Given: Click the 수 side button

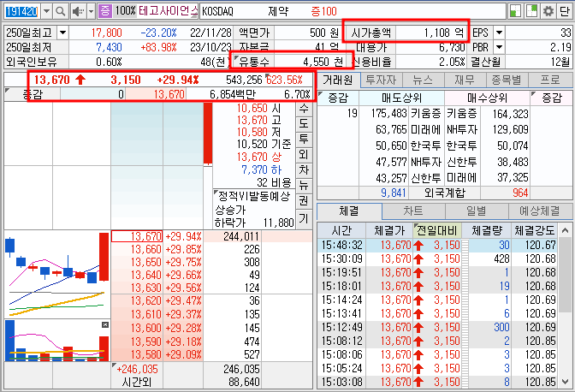Looking at the screenshot, I should point(304,109).
